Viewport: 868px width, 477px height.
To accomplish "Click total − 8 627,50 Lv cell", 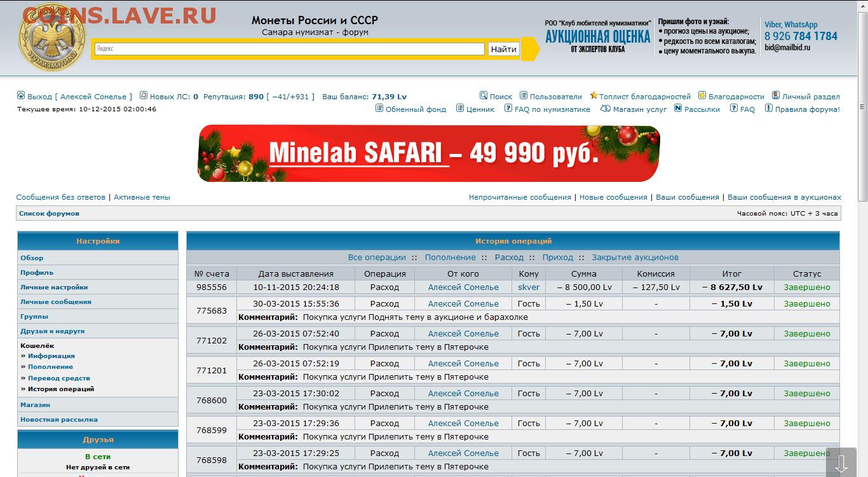I will click(732, 287).
